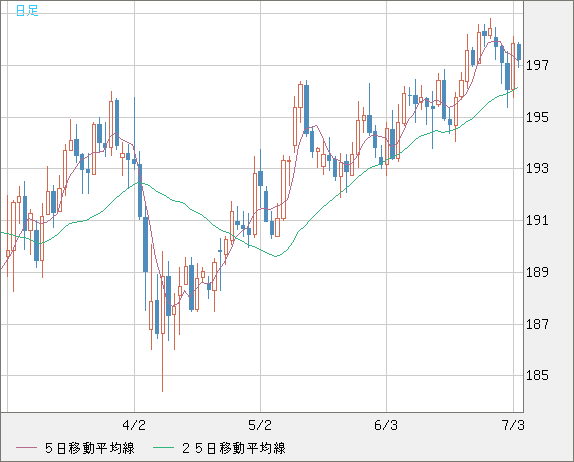The width and height of the screenshot is (574, 462).
Task: Click the 185 price axis label
Action: (x=537, y=375)
